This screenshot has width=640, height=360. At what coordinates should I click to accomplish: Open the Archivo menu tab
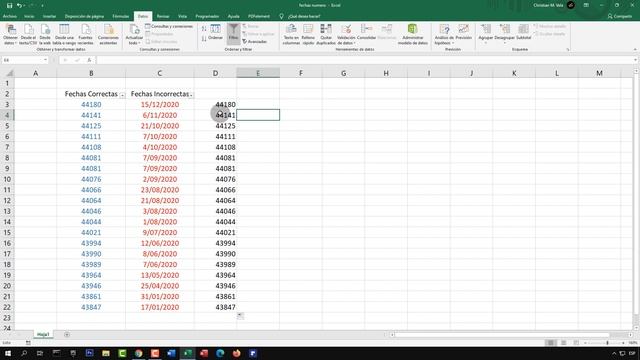point(10,16)
